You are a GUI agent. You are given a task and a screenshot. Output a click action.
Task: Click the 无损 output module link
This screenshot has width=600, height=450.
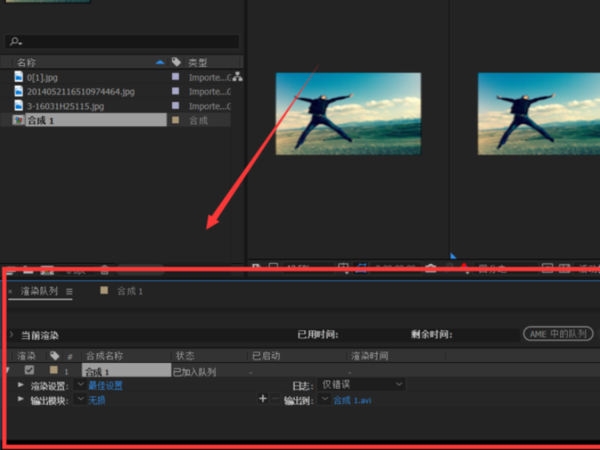pos(96,399)
